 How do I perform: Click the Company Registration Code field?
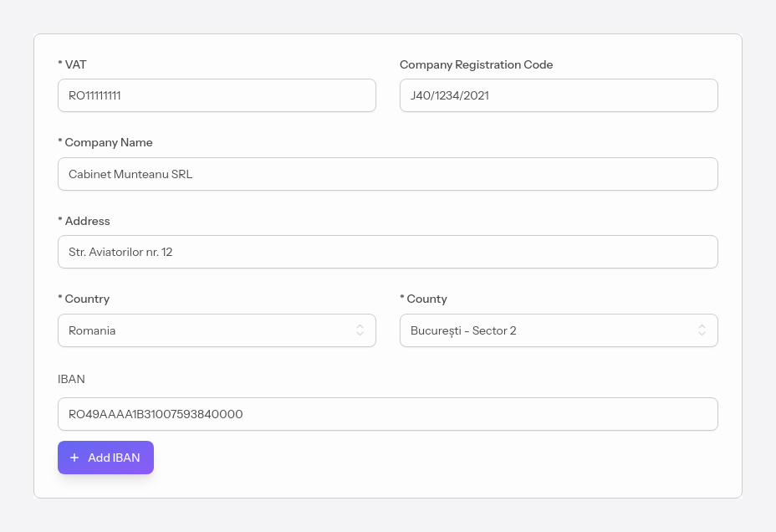pos(559,95)
